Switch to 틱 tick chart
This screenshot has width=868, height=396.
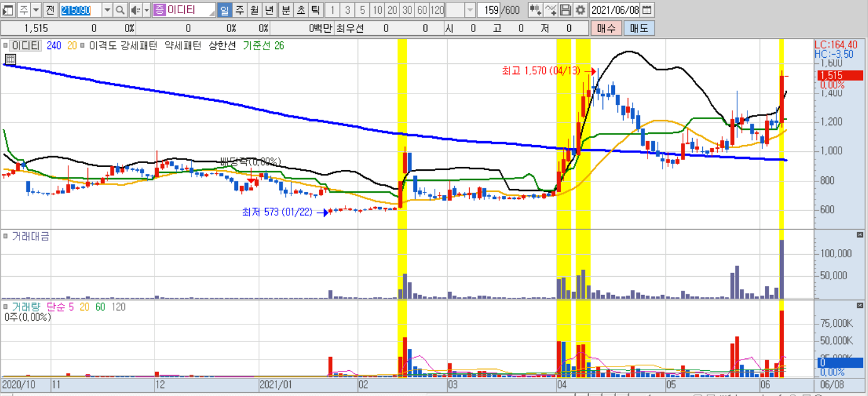(x=315, y=10)
